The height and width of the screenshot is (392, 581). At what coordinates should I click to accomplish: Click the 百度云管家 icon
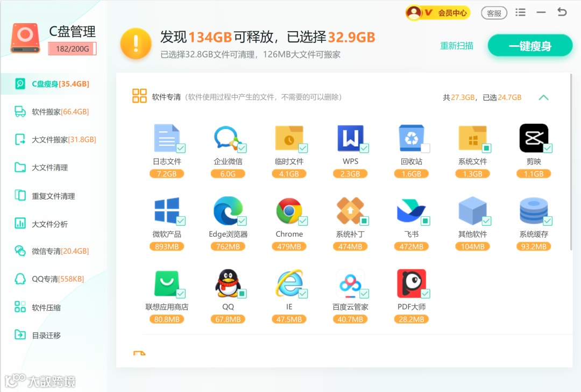(350, 283)
